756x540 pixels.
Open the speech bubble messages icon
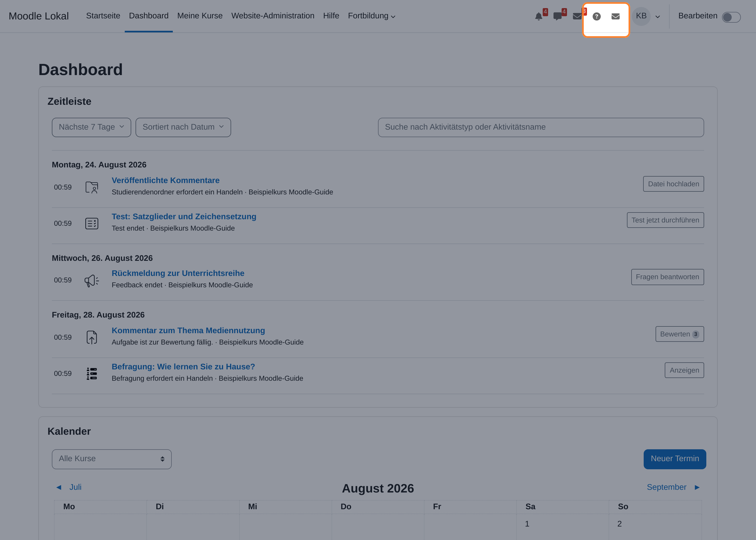558,16
